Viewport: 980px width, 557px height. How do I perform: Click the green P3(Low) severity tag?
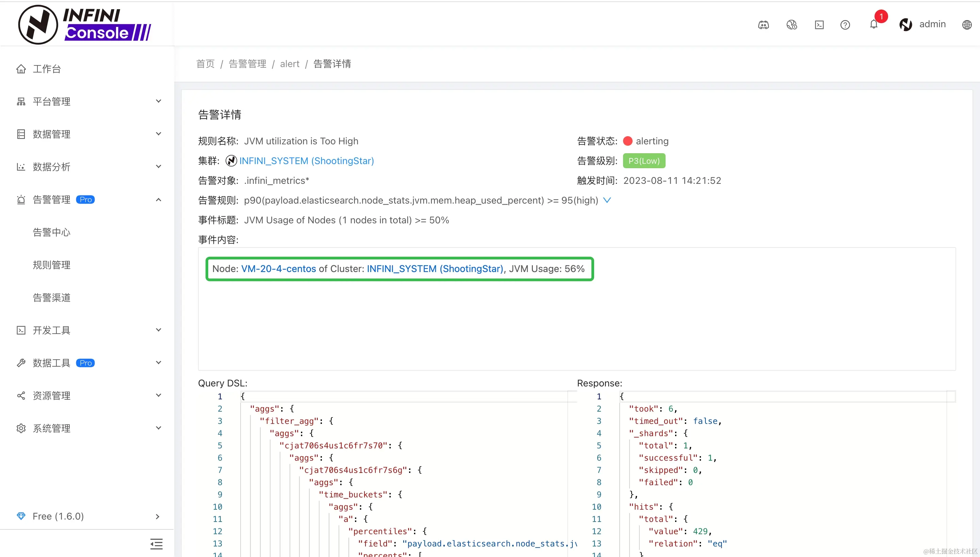[644, 161]
